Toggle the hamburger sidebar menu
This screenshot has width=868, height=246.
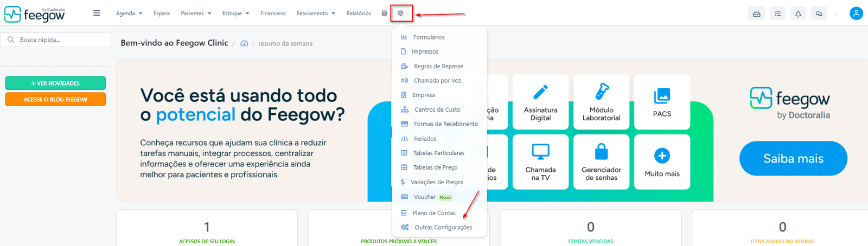tap(97, 13)
